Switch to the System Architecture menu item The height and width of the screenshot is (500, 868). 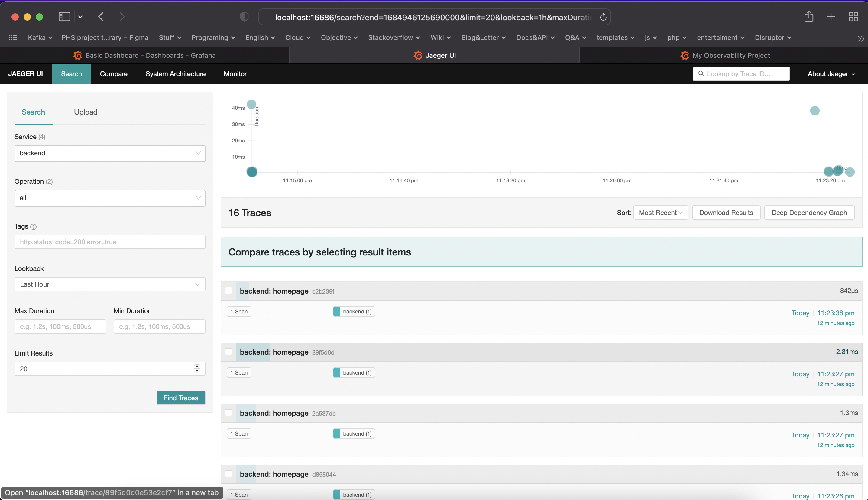pos(175,74)
